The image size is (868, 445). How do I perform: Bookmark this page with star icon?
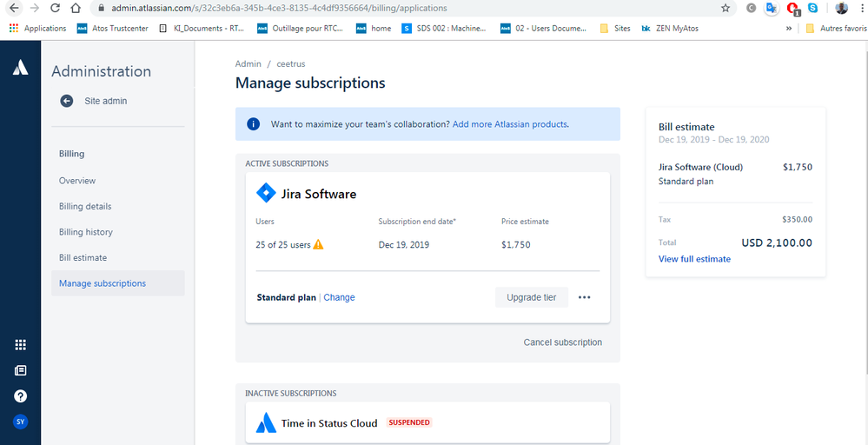coord(726,9)
